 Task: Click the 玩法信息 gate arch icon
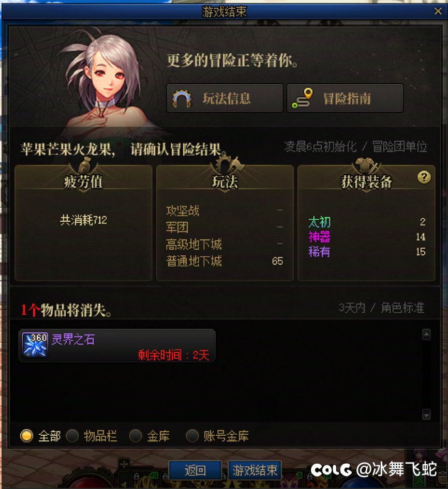point(182,99)
